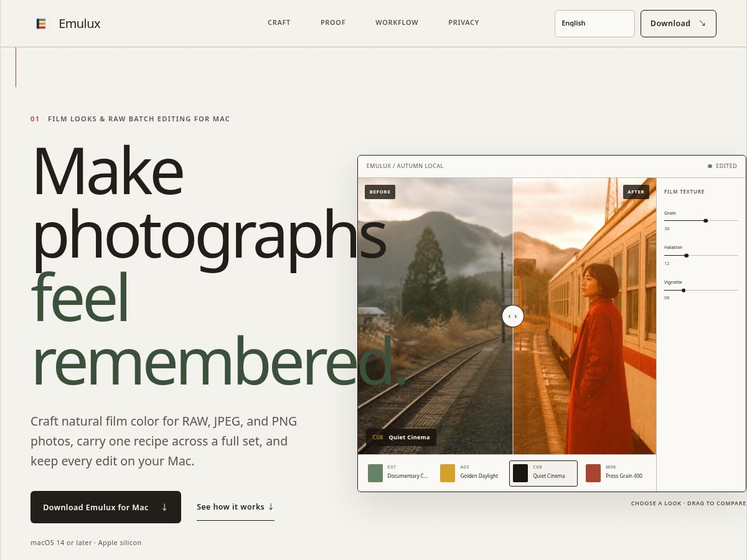
Task: Open the English language dropdown
Action: click(594, 24)
